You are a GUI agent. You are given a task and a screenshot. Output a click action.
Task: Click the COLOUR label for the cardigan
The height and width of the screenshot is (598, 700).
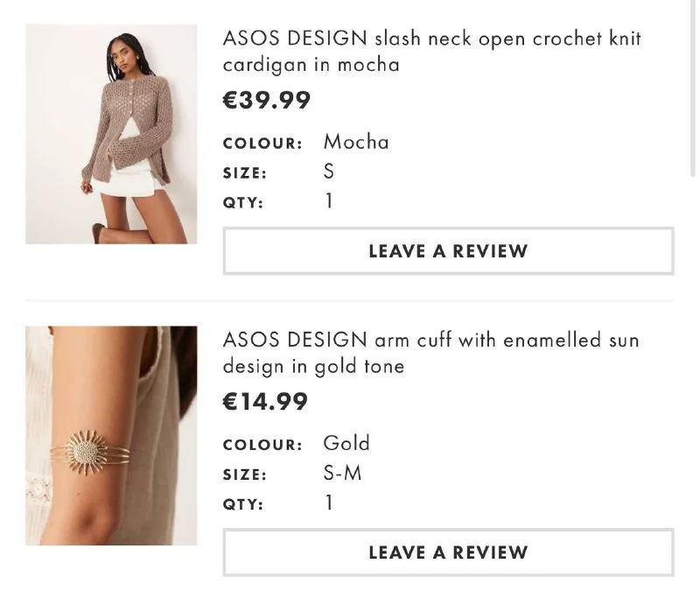[x=262, y=143]
